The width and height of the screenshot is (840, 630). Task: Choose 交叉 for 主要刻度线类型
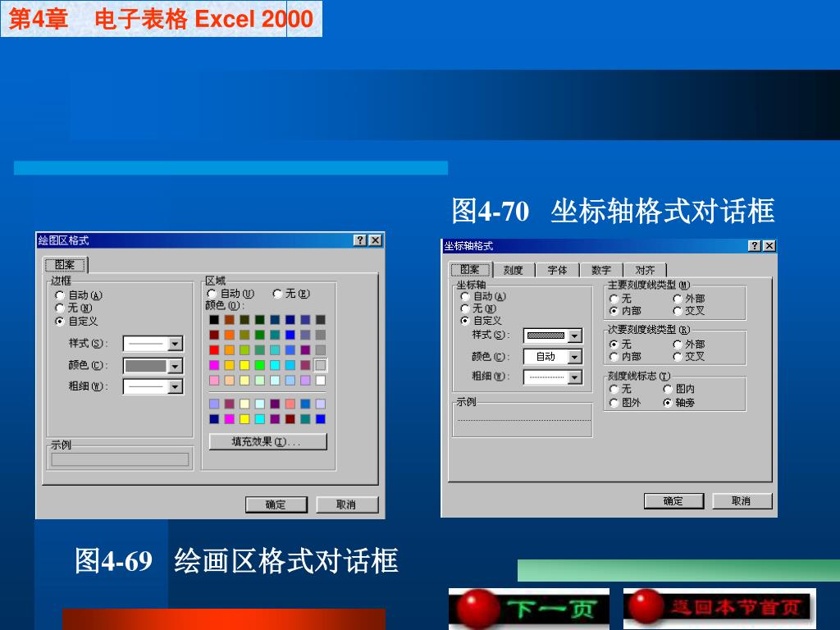coord(678,311)
